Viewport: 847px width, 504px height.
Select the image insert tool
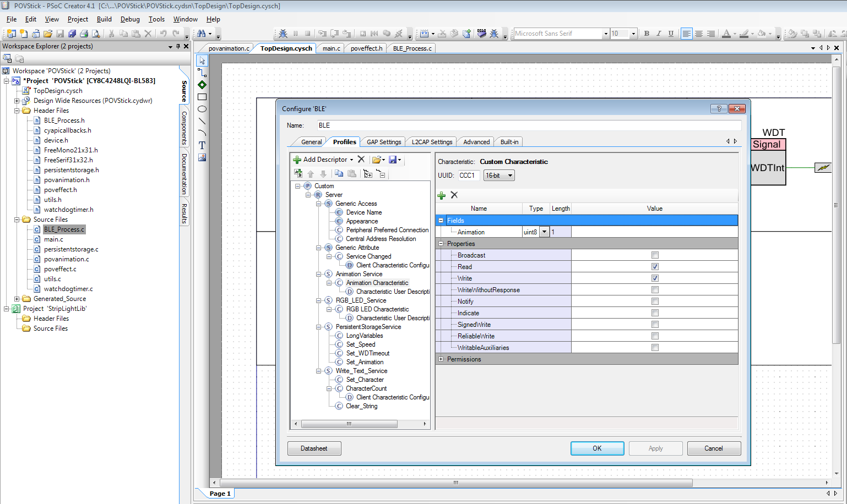pos(202,157)
